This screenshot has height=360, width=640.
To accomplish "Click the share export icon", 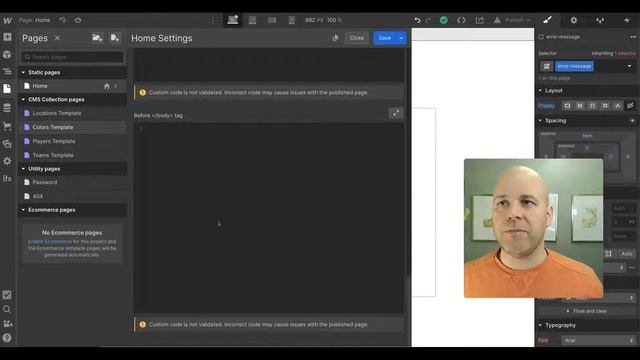I will click(480, 20).
